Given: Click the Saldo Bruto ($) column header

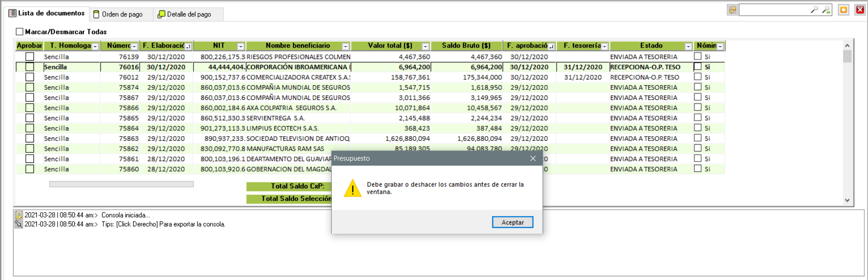Looking at the screenshot, I should (x=466, y=46).
